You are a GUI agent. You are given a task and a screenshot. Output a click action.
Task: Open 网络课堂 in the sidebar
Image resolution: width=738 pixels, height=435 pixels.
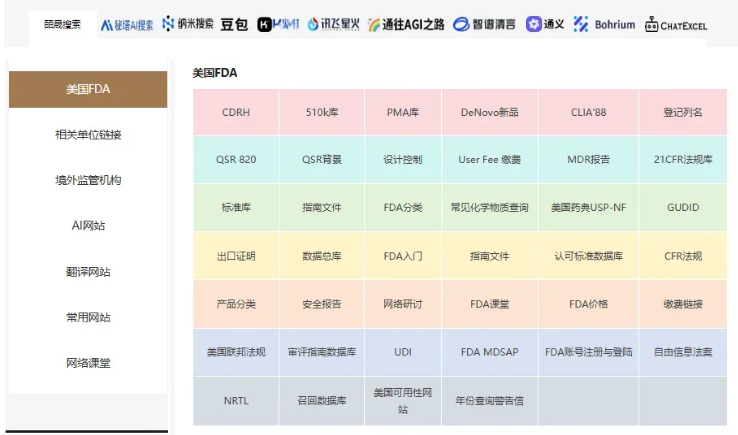pyautogui.click(x=88, y=363)
